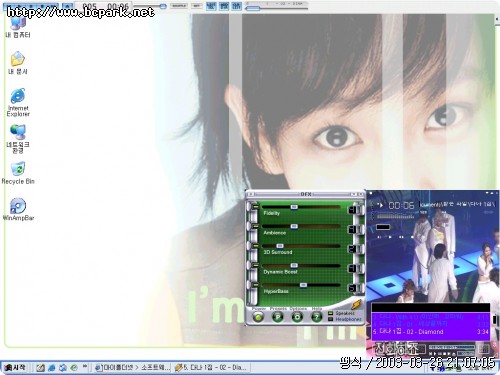The width and height of the screenshot is (500, 375).
Task: Select Headphones output mode in DFX
Action: click(345, 319)
